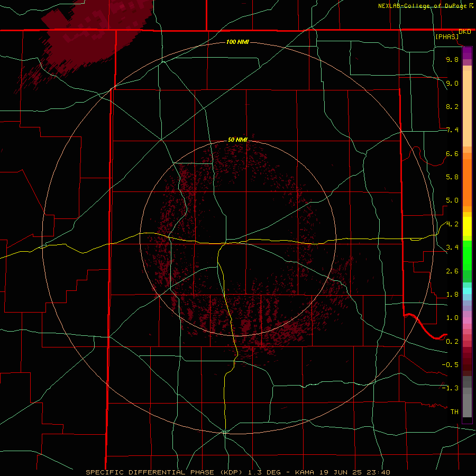Click the 2.6 scale value
The image size is (476, 476).
click(452, 271)
